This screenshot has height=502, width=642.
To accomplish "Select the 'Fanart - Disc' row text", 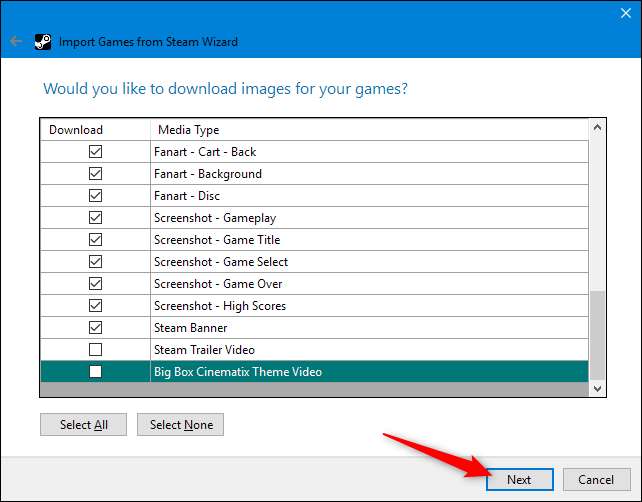I will [x=187, y=196].
